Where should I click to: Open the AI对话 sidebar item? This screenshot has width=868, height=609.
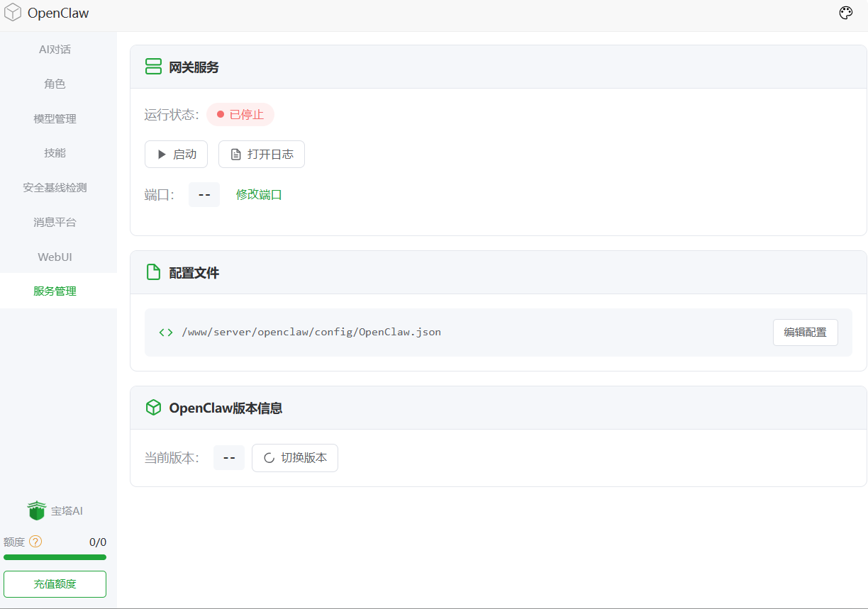click(x=55, y=50)
